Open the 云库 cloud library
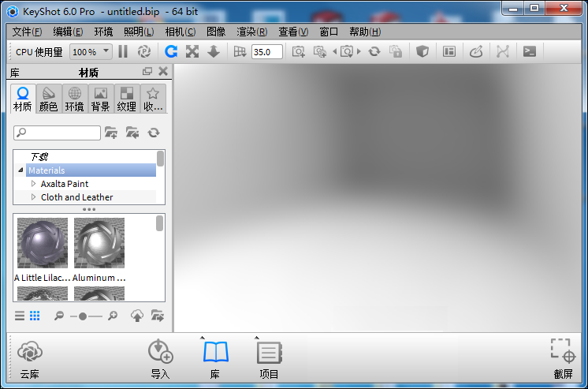Screen dimensions: 588x389 point(30,359)
